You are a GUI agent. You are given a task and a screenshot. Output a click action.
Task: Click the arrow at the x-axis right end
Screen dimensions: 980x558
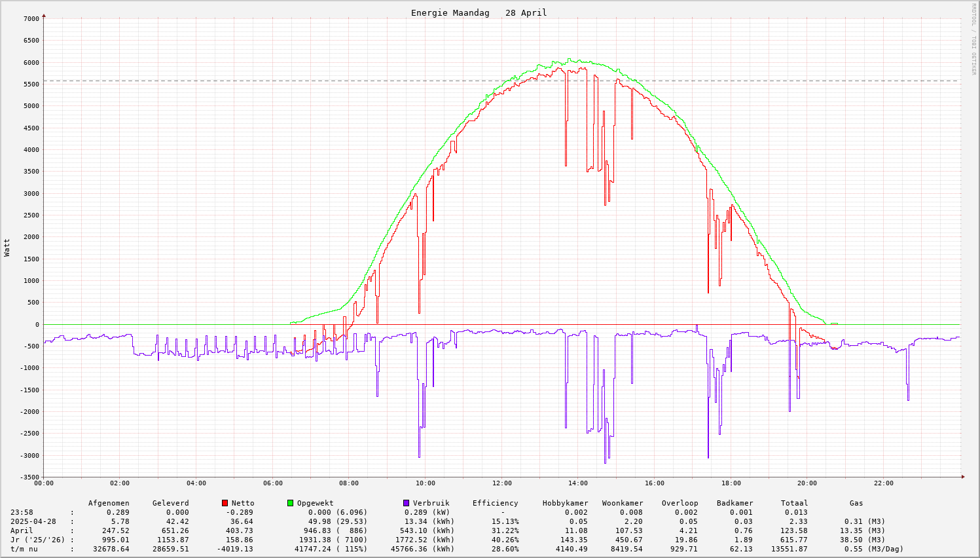click(963, 477)
